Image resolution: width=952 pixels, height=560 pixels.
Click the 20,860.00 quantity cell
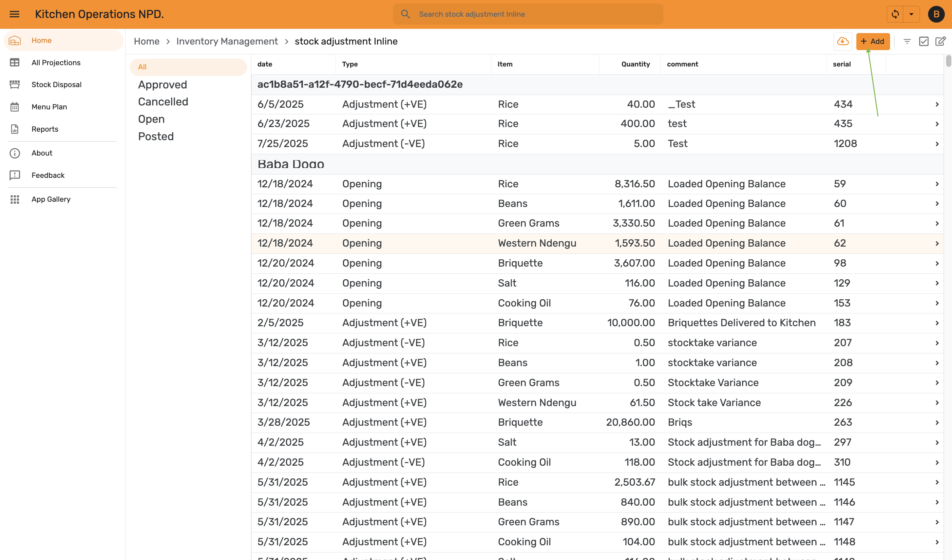630,422
